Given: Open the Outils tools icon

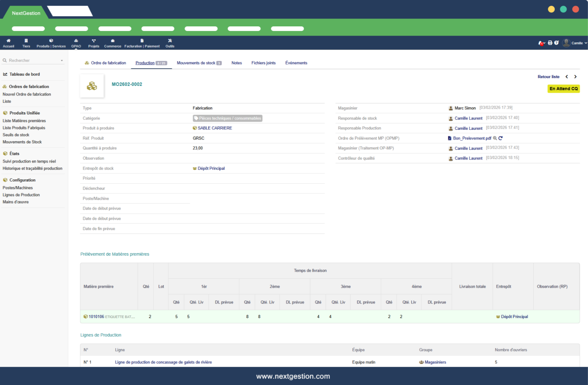Looking at the screenshot, I should [170, 41].
